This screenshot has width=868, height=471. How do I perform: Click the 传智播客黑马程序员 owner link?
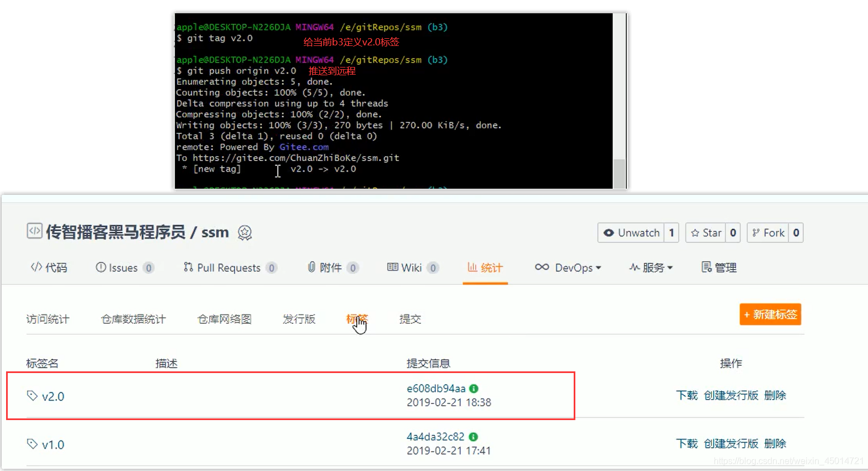point(116,232)
